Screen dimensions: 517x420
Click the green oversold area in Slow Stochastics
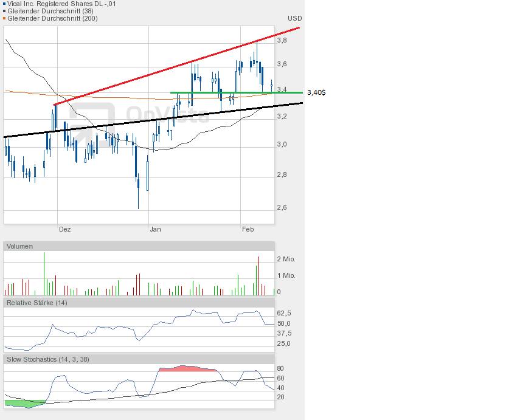click(x=23, y=403)
